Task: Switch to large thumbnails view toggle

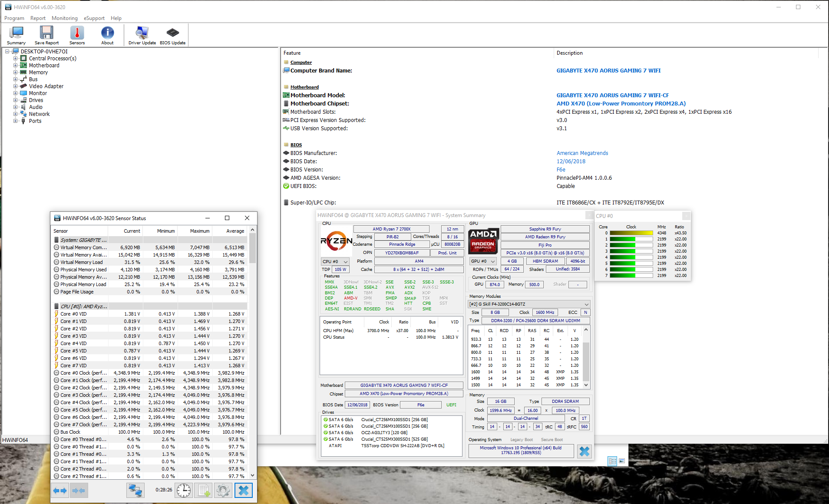Action: (622, 461)
